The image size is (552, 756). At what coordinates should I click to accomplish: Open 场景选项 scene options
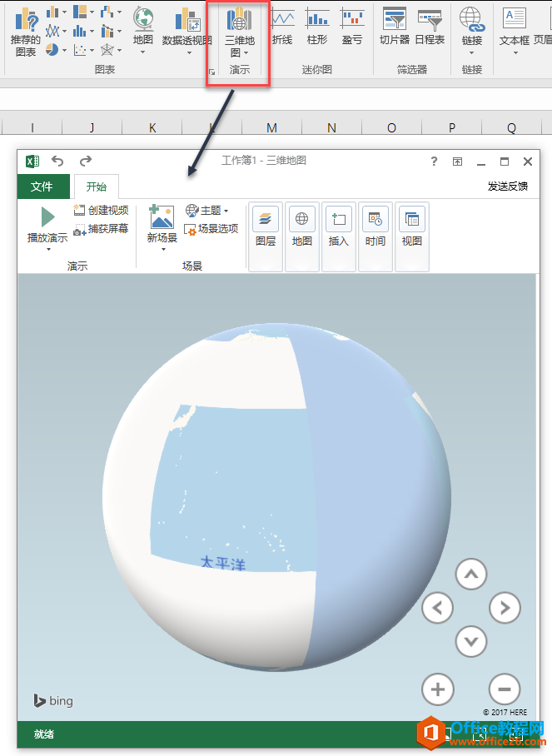click(211, 228)
